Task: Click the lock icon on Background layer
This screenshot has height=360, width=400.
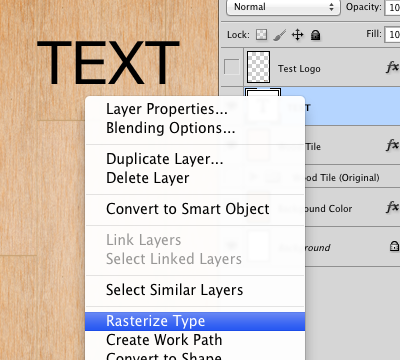Action: pyautogui.click(x=394, y=246)
